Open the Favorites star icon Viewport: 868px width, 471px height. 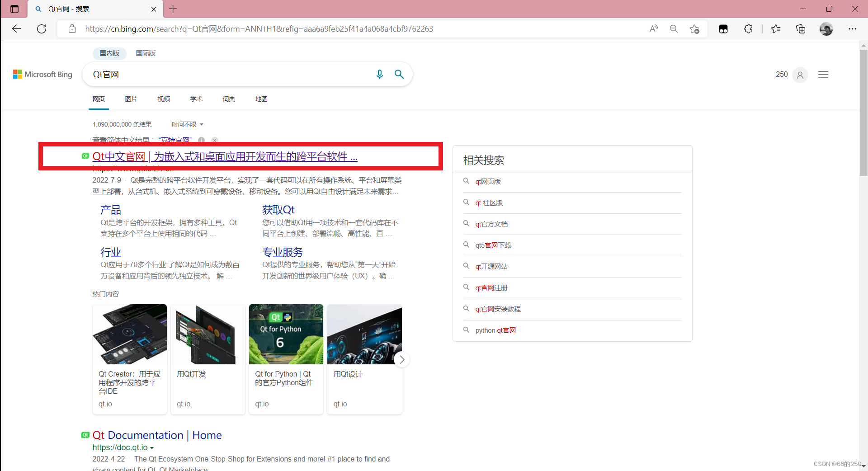[776, 28]
